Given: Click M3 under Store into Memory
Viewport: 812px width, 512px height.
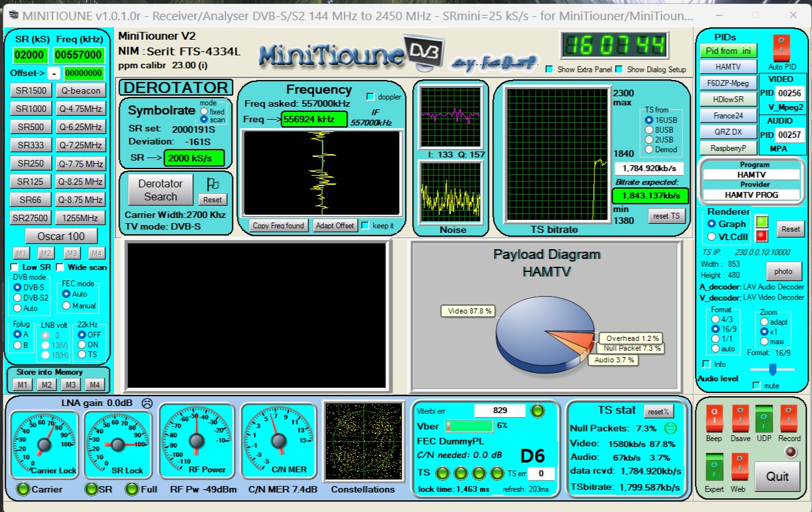Looking at the screenshot, I should point(71,384).
